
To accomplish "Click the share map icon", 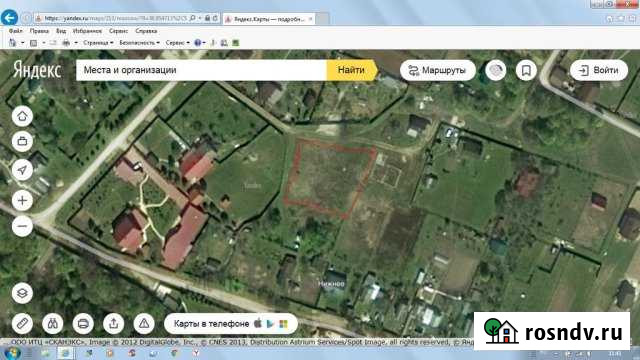I will click(113, 324).
